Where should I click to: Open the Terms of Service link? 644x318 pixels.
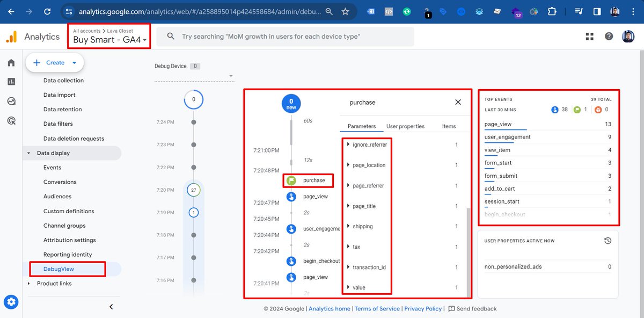[x=377, y=309]
